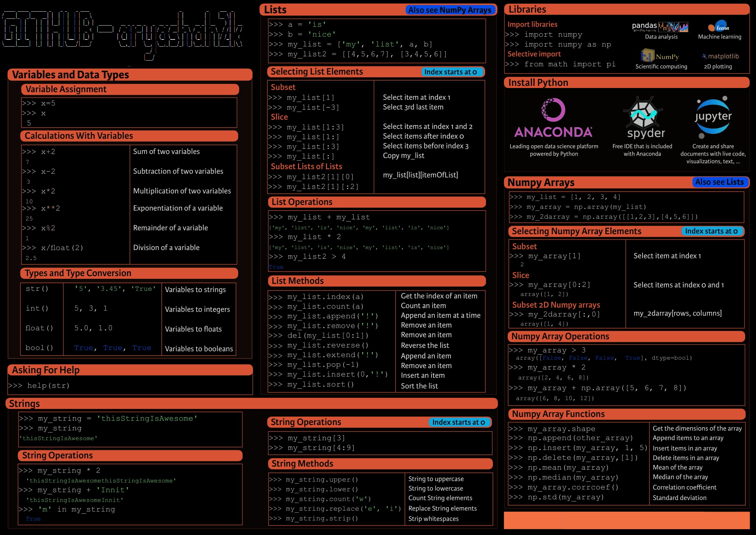Select the 'Asking For Help' header

click(x=130, y=370)
